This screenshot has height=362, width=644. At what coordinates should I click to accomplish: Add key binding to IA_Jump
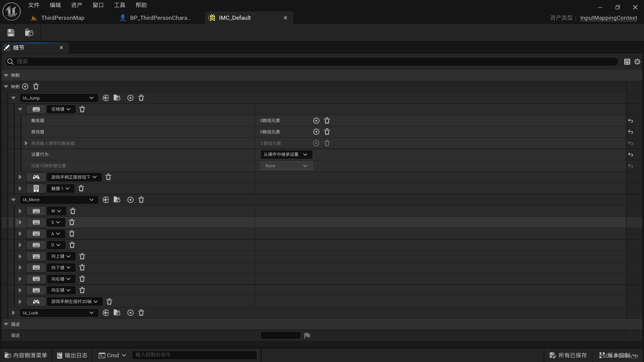tap(130, 98)
